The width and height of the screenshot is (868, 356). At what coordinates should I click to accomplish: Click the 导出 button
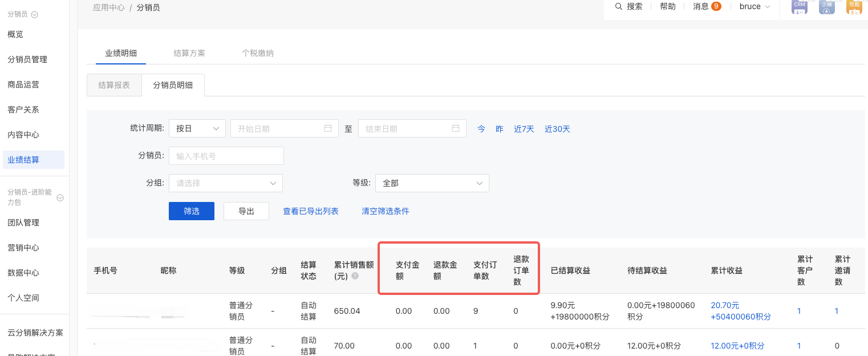pos(246,211)
